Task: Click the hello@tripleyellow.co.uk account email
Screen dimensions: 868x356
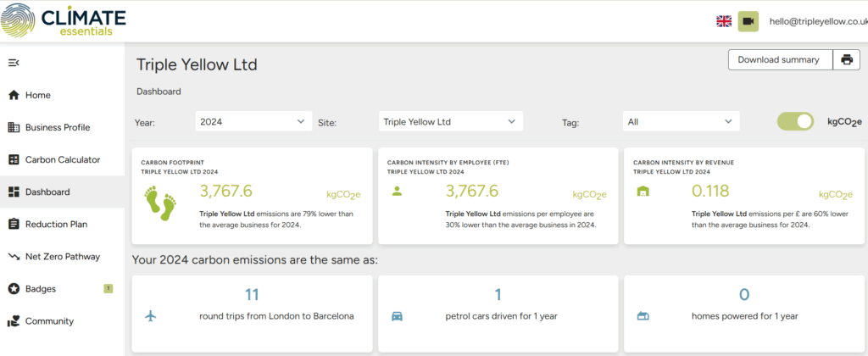Action: click(818, 21)
